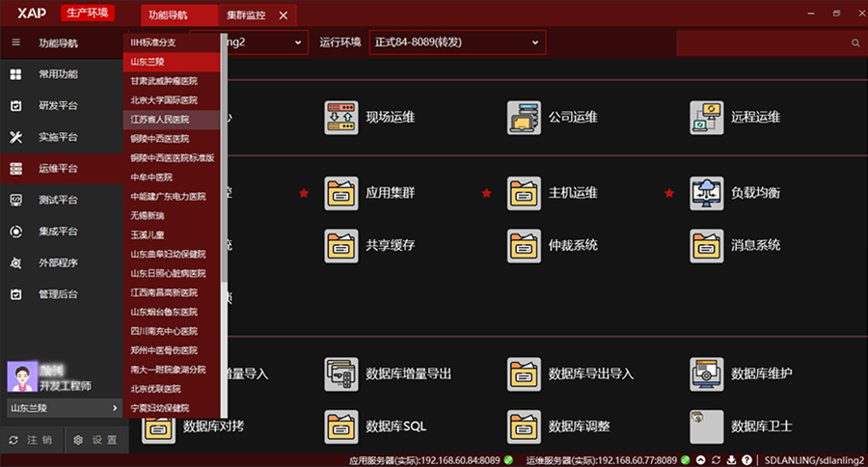
Task: Open the 数据库维护 icon
Action: (706, 372)
